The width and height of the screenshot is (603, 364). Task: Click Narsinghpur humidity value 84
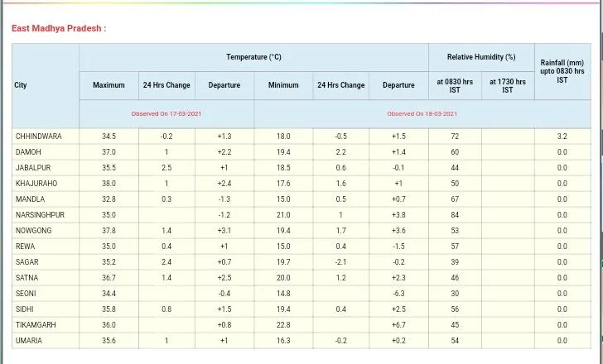coord(455,215)
